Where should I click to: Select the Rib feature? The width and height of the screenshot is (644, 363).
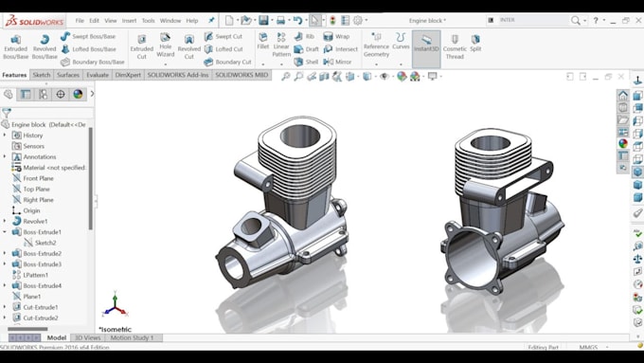coord(304,36)
